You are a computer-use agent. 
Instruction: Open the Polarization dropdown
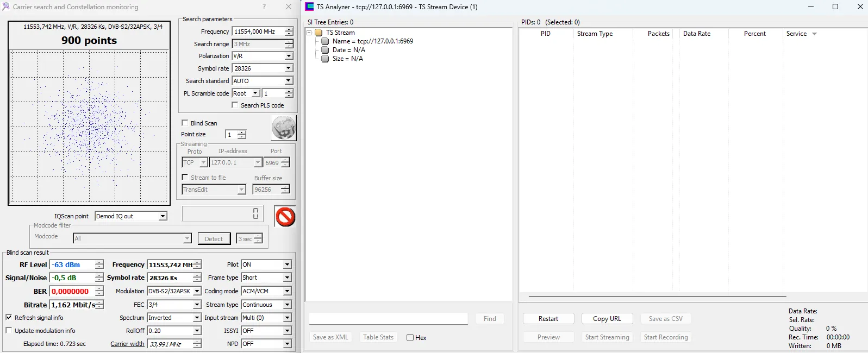click(289, 56)
